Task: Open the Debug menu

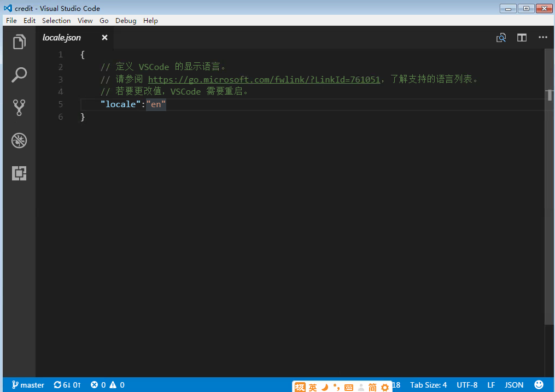Action: (126, 20)
